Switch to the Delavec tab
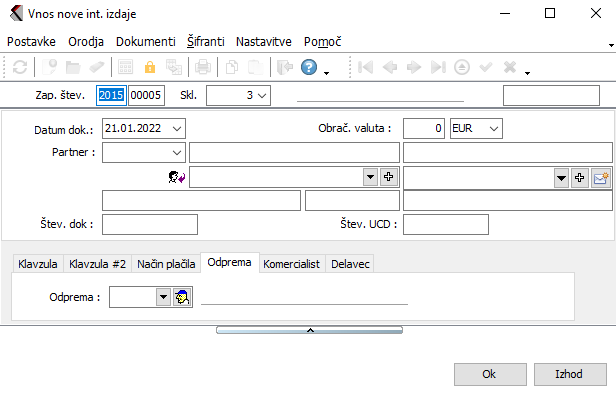This screenshot has width=616, height=394. 350,264
